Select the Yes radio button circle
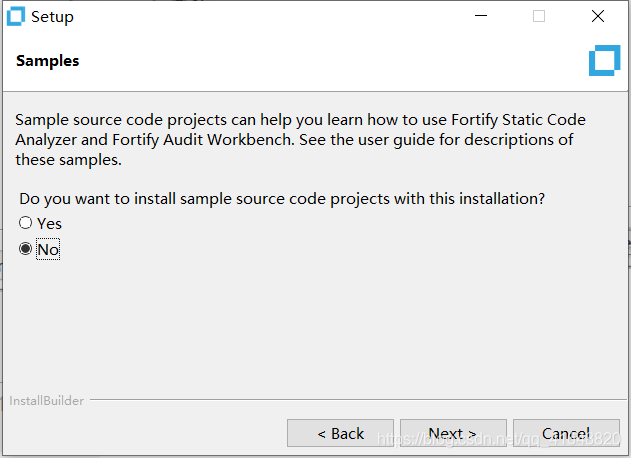 point(26,223)
